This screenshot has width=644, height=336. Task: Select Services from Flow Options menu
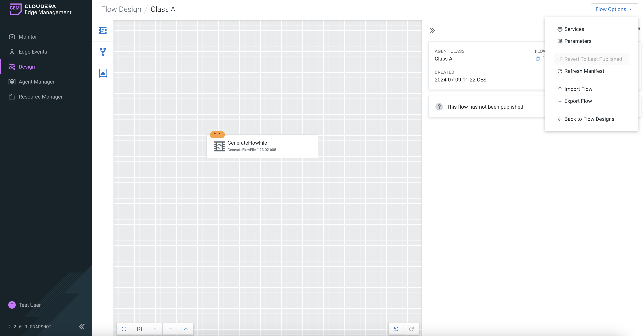coord(574,29)
